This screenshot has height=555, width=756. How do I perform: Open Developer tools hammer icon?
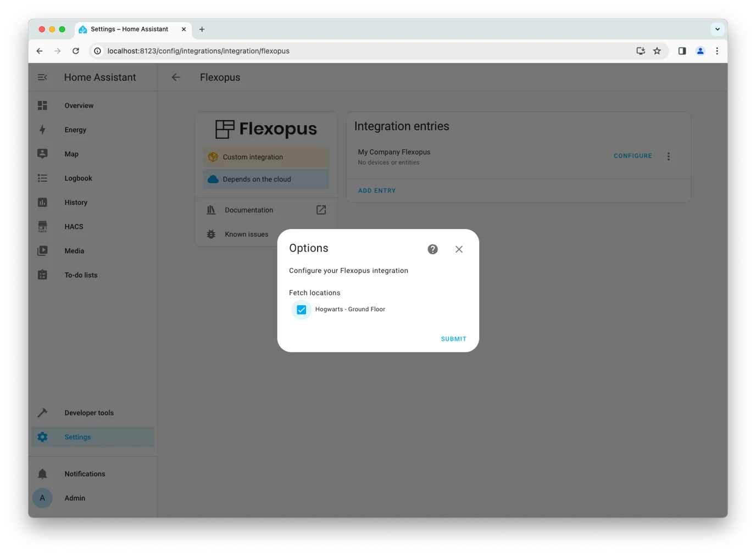click(x=42, y=413)
